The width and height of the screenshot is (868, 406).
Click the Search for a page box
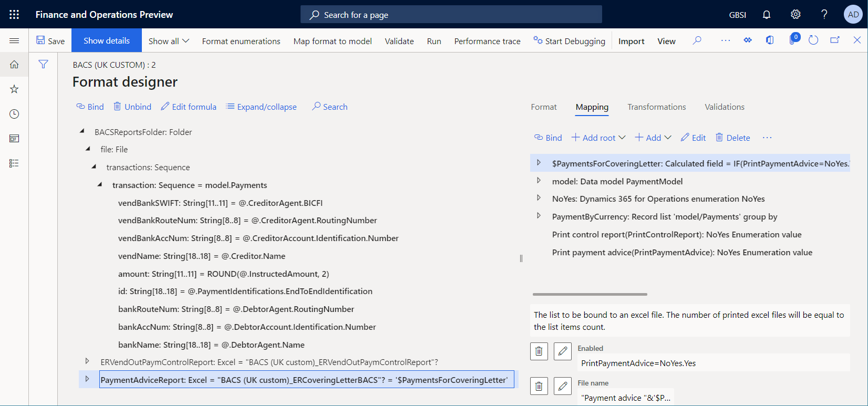[451, 15]
